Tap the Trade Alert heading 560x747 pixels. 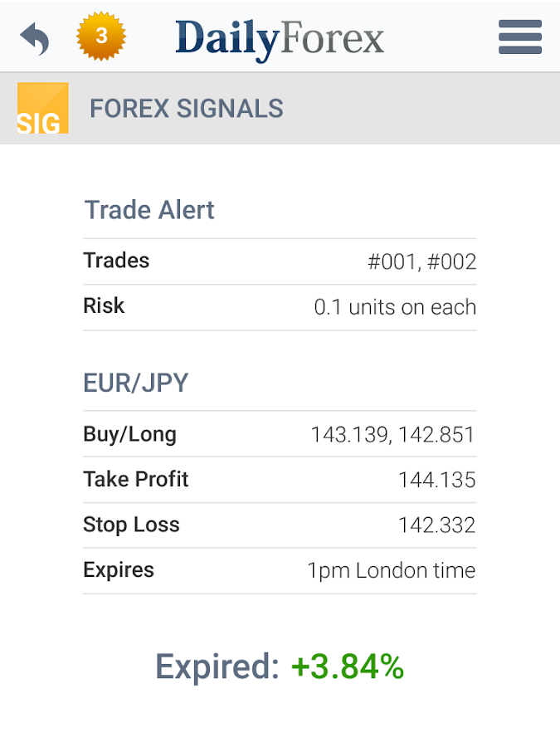[149, 210]
